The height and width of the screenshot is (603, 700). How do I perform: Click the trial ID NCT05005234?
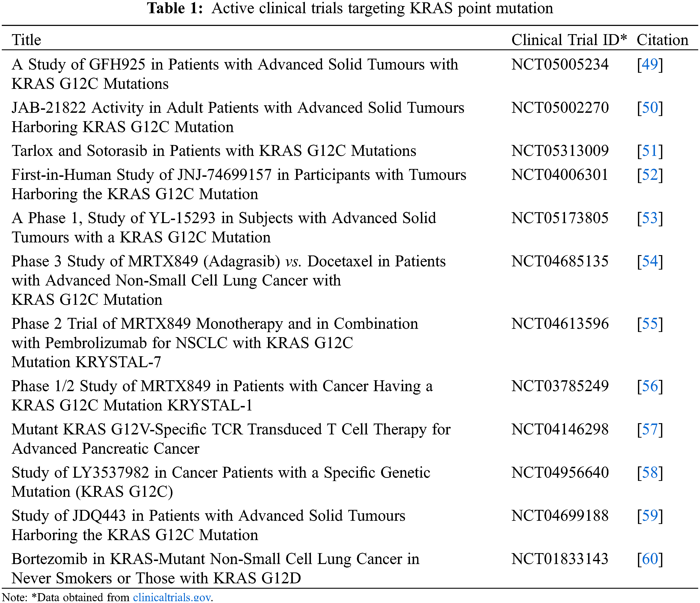point(560,64)
